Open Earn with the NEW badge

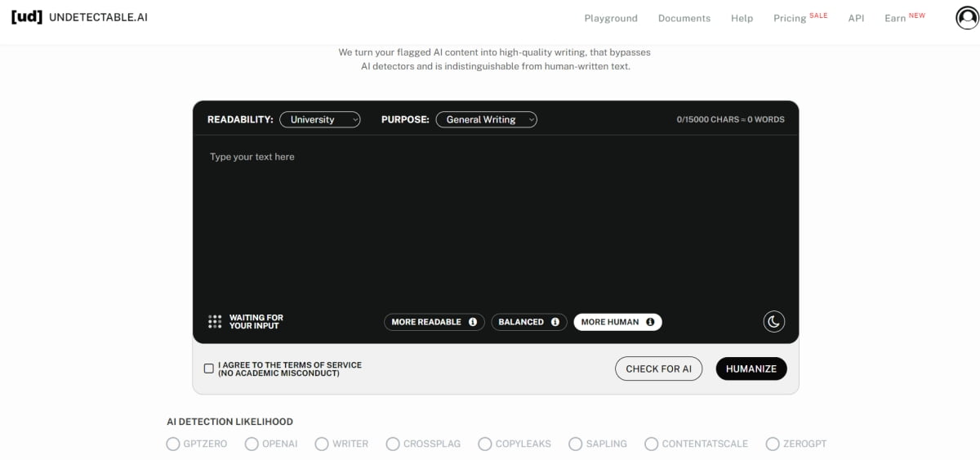point(905,17)
